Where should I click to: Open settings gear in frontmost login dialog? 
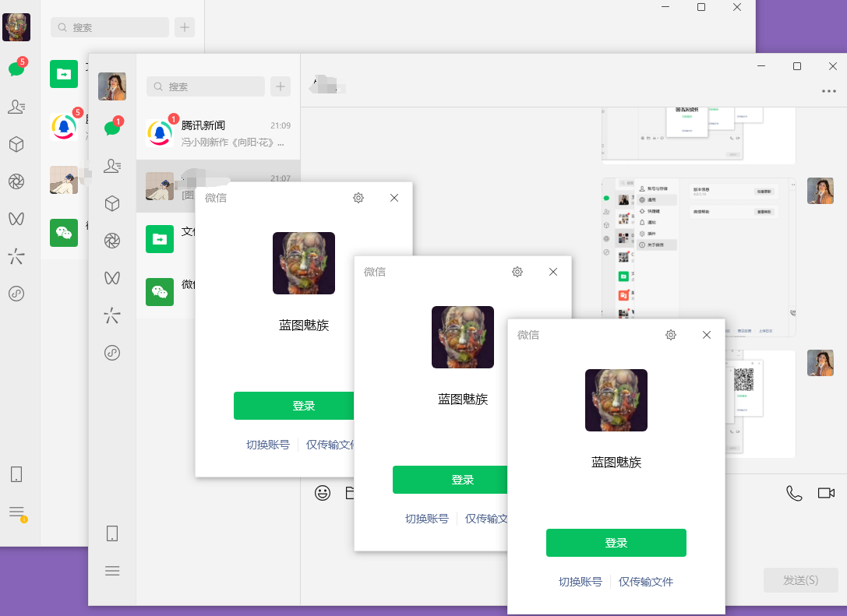point(670,335)
